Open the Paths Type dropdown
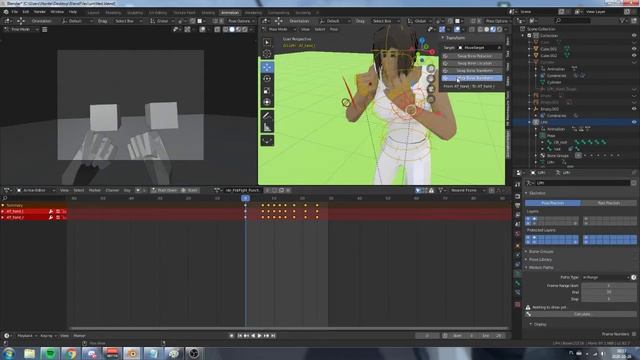The image size is (640, 360). tap(605, 278)
